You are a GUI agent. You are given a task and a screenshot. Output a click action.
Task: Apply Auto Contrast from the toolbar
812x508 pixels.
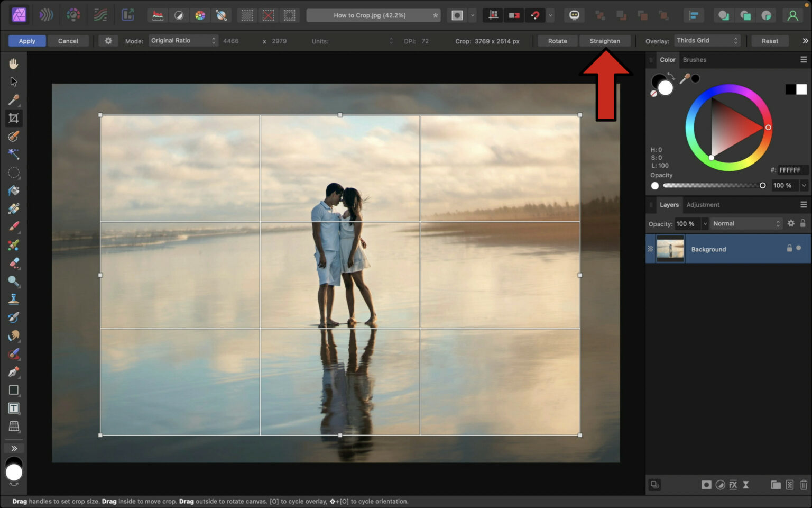click(x=179, y=15)
